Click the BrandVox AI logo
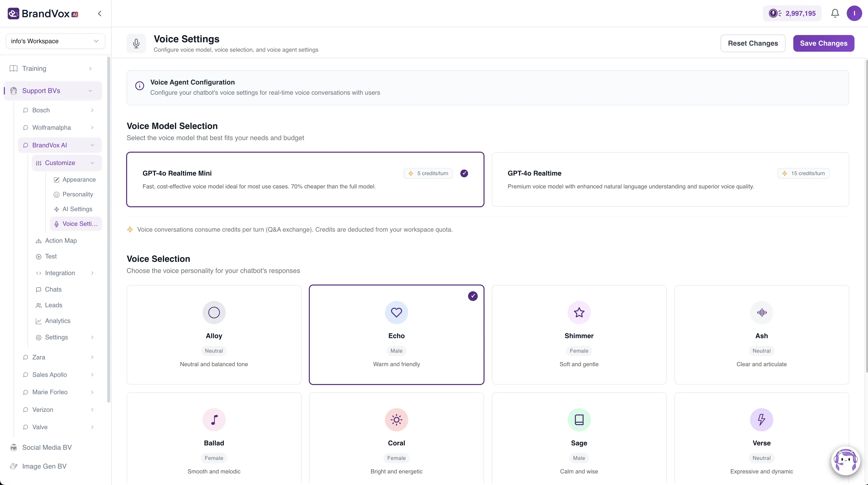868x485 pixels. click(x=43, y=14)
